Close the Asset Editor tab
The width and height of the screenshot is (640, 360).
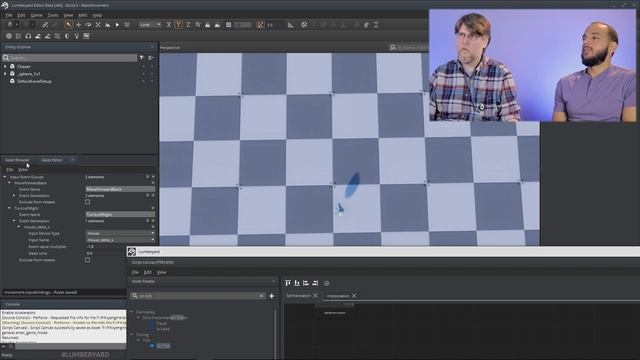coord(72,160)
